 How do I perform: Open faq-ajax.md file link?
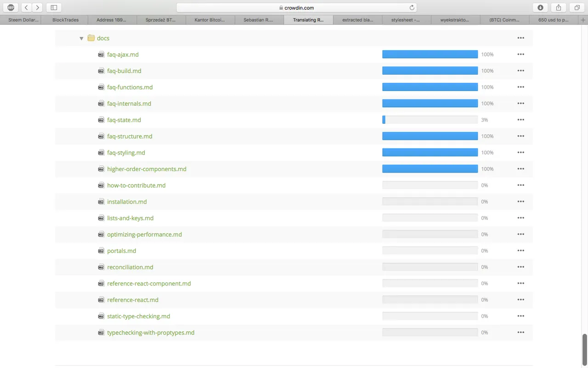click(123, 54)
